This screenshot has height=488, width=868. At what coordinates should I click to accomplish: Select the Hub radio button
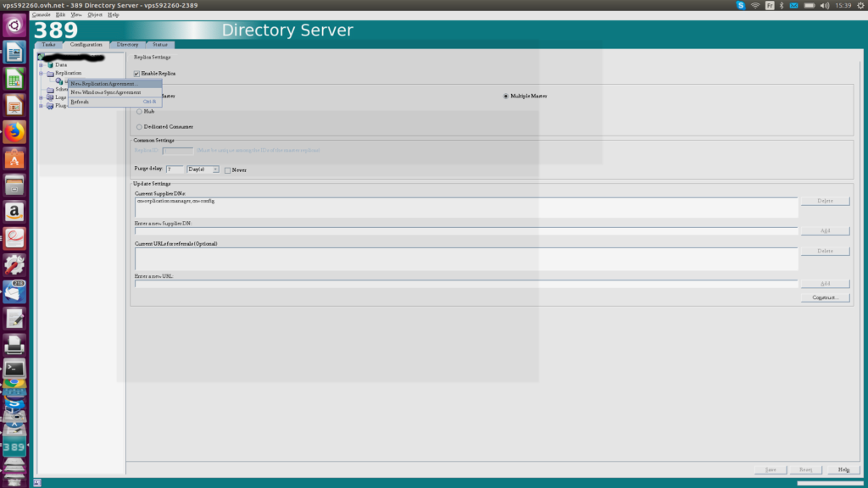point(140,112)
